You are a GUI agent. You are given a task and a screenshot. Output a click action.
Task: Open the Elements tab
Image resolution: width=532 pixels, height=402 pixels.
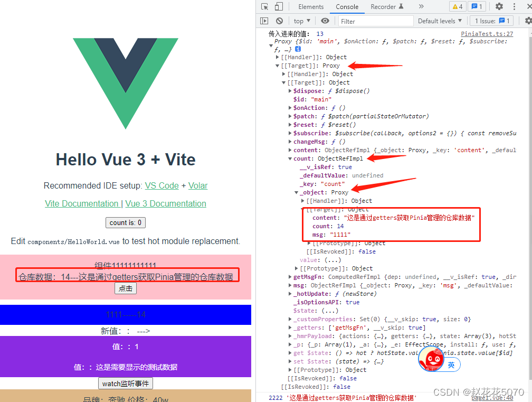pos(311,7)
